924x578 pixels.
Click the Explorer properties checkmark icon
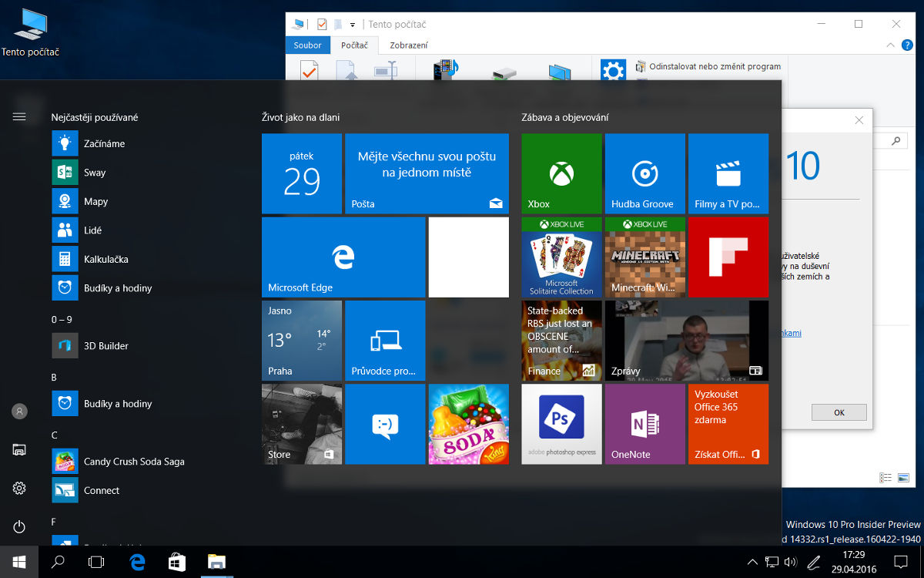[322, 25]
